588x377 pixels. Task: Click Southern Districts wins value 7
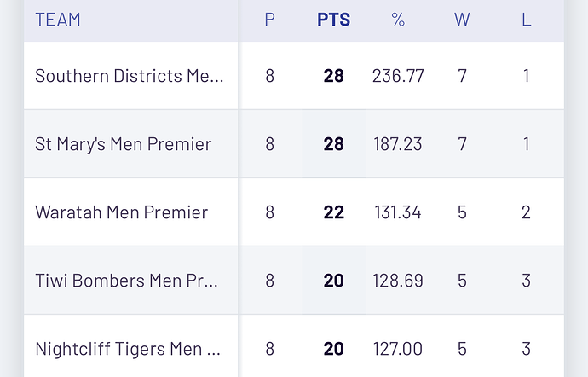(462, 76)
